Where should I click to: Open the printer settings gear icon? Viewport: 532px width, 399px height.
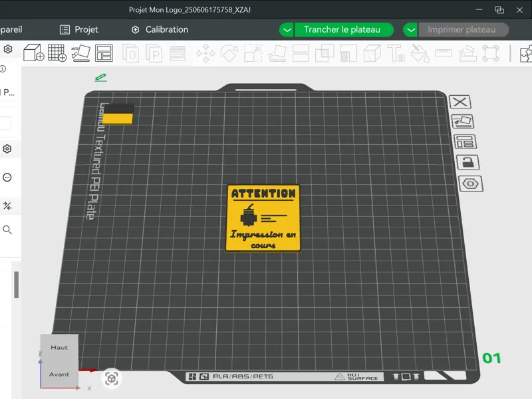tap(8, 49)
